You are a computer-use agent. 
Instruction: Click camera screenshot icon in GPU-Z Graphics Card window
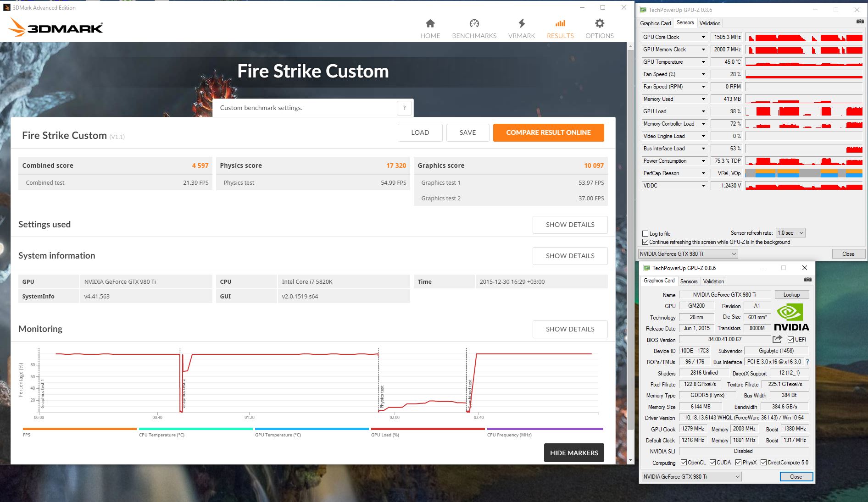coord(808,280)
